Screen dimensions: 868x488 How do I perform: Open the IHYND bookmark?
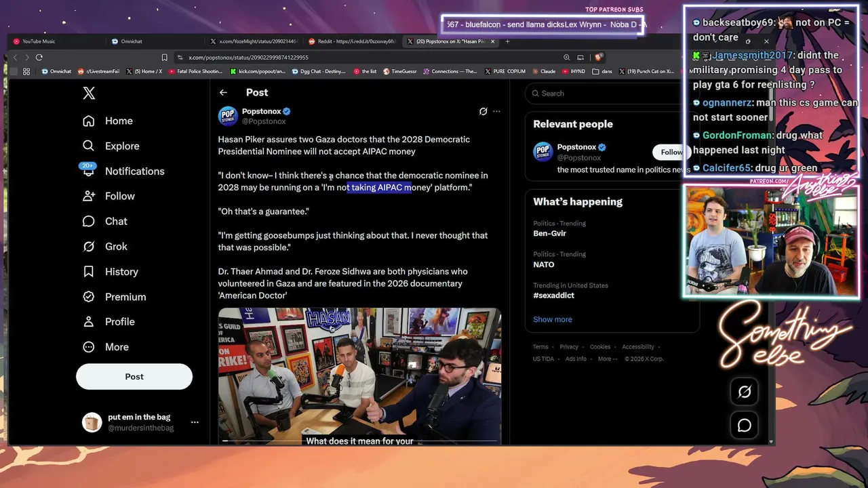pos(574,71)
